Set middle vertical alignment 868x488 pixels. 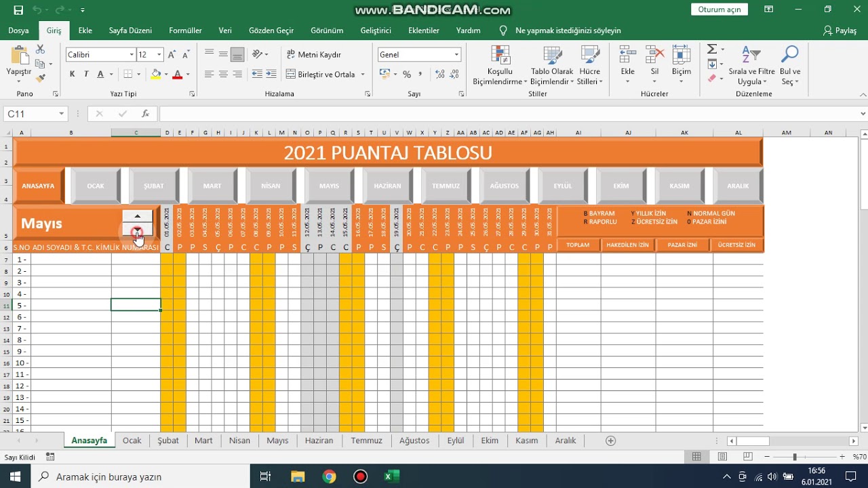[223, 54]
